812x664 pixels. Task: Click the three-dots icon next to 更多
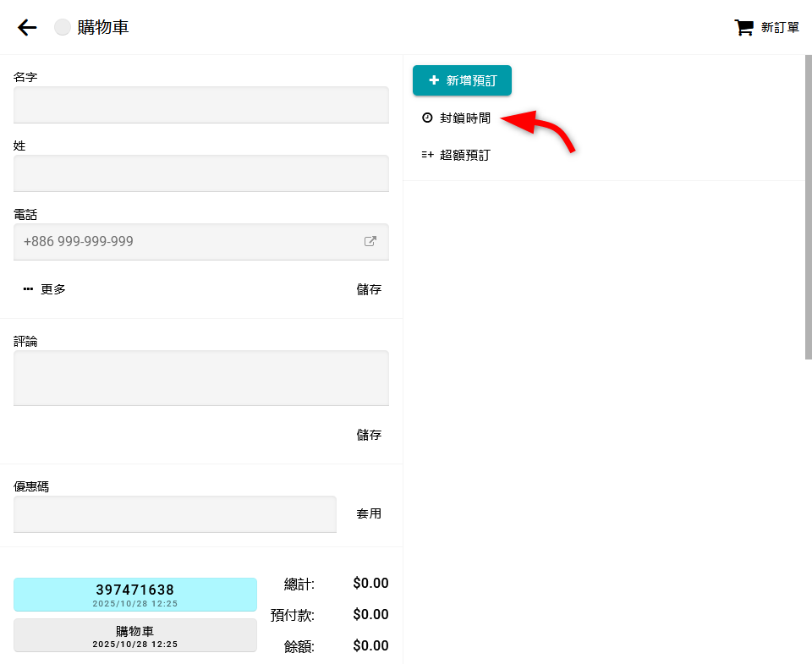point(28,289)
